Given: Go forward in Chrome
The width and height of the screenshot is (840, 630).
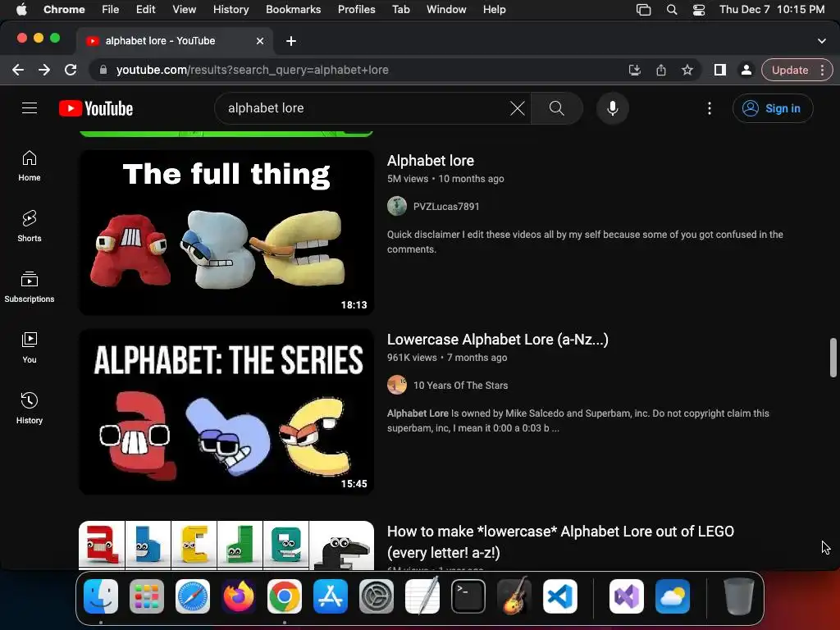Looking at the screenshot, I should [x=44, y=70].
